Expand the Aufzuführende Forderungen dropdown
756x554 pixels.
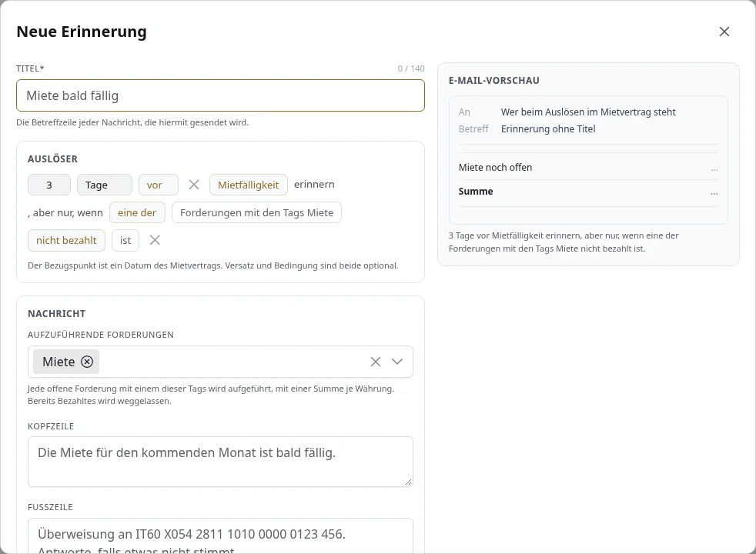[x=396, y=362]
